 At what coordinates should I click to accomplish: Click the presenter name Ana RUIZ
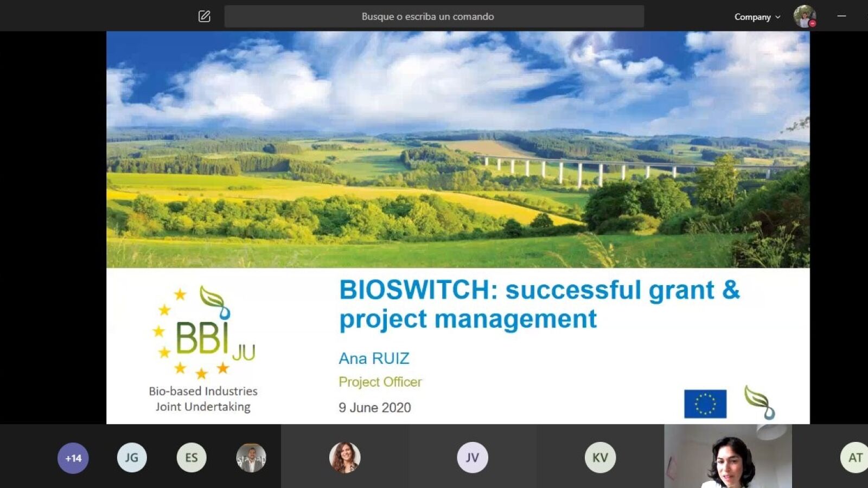point(374,358)
